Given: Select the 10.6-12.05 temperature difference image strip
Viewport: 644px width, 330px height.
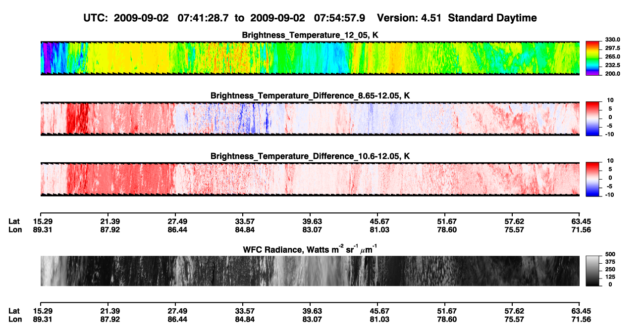Looking at the screenshot, I should click(x=310, y=179).
